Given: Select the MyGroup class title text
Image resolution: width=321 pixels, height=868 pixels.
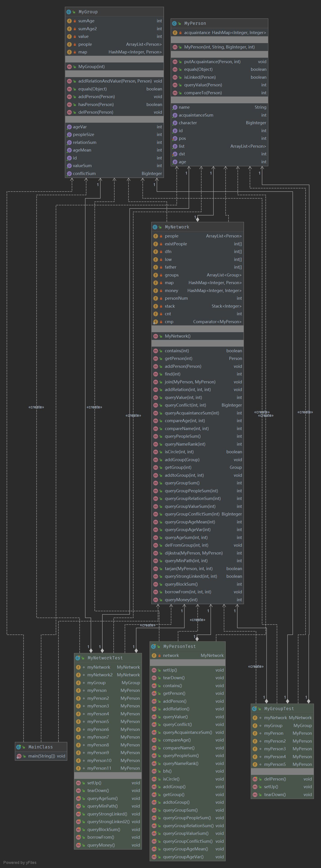Looking at the screenshot, I should click(88, 12).
